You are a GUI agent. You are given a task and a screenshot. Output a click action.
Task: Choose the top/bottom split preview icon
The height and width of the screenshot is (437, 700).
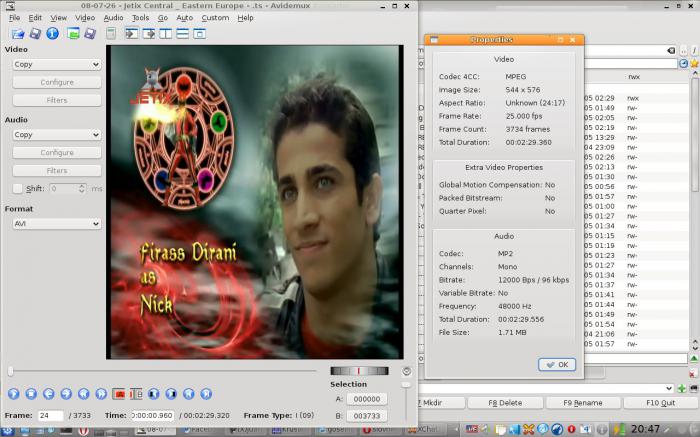click(183, 33)
